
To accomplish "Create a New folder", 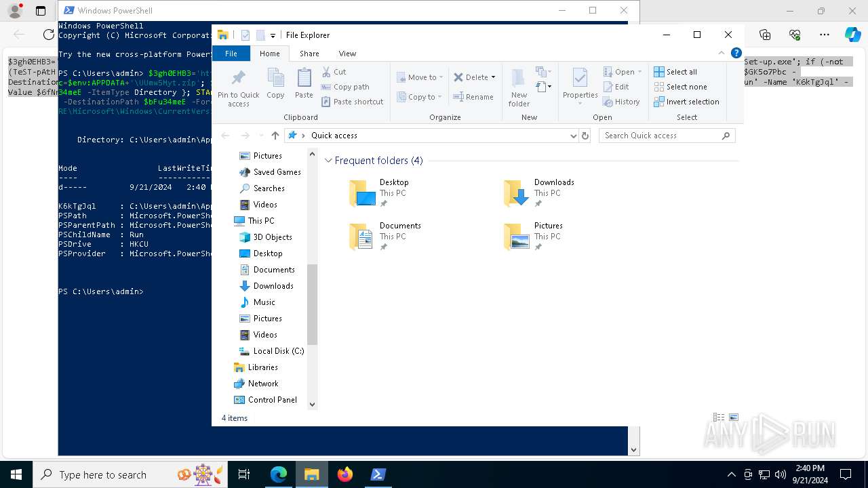I will 519,87.
